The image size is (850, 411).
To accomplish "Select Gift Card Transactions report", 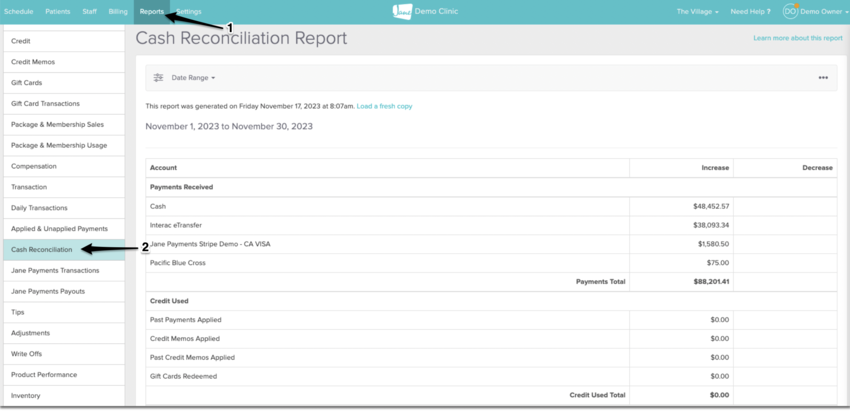I will click(45, 104).
